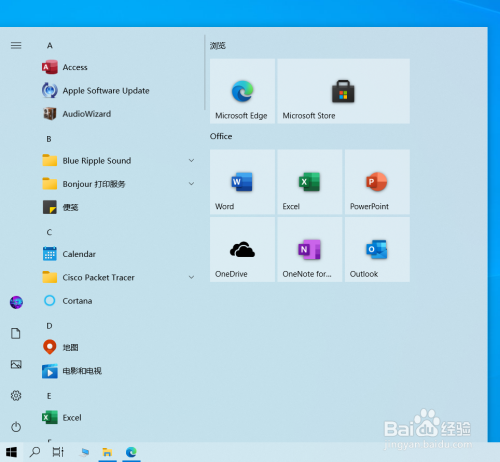Screen dimensions: 500x462
Task: Open Microsoft Store tile
Action: pyautogui.click(x=343, y=91)
